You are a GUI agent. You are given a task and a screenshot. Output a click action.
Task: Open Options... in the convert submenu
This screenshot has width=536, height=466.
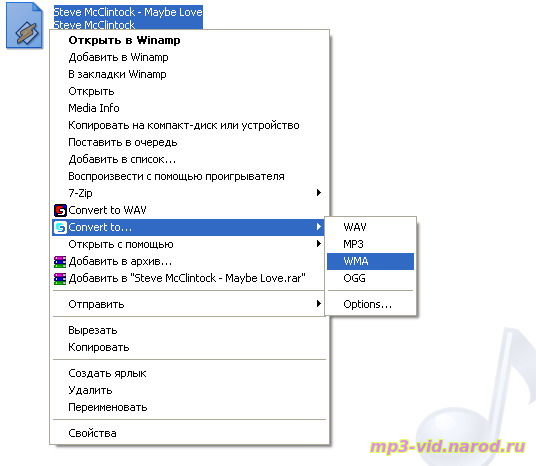point(370,304)
